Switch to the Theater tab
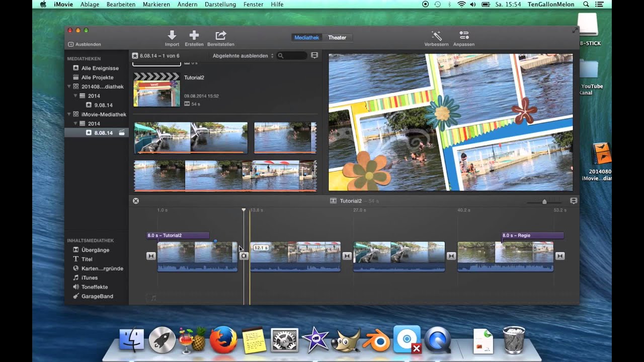The image size is (644, 362). 337,38
